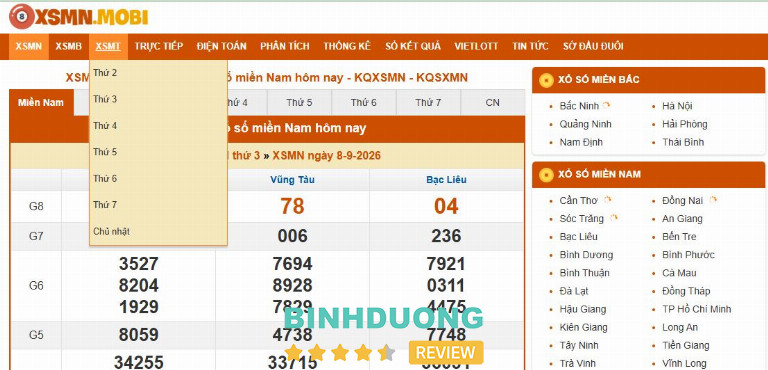Click the XSMN.MOBI logo

point(78,17)
